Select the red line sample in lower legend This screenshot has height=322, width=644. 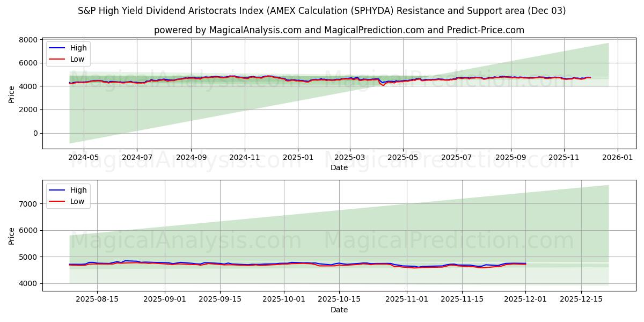[57, 201]
